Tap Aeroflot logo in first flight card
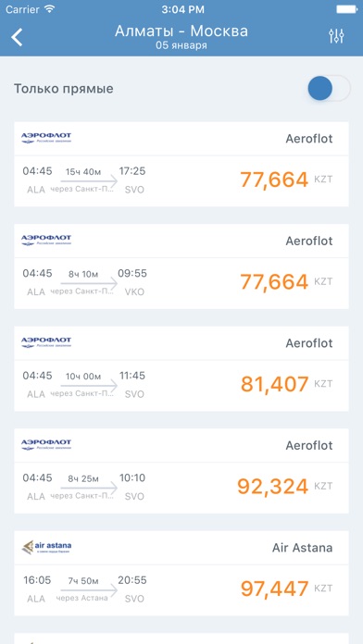 coord(46,138)
